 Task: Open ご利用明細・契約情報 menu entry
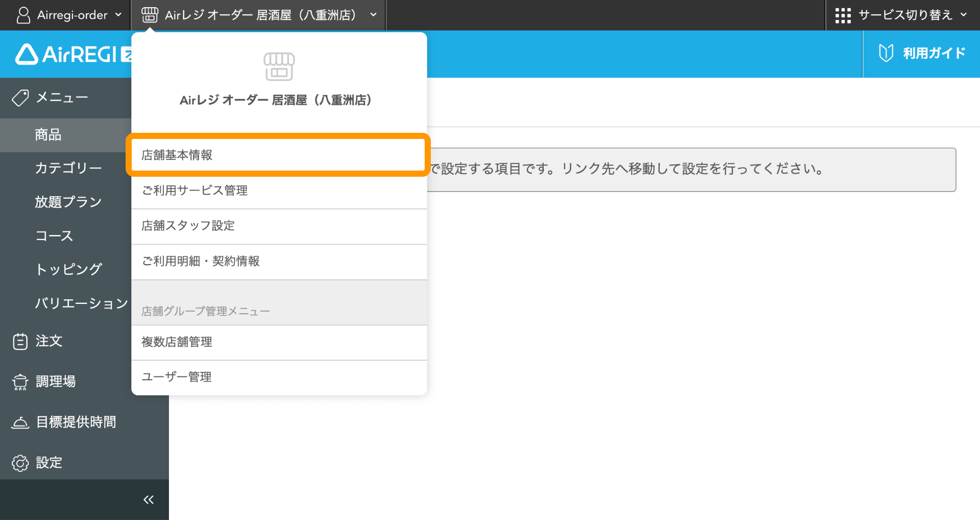pyautogui.click(x=279, y=262)
